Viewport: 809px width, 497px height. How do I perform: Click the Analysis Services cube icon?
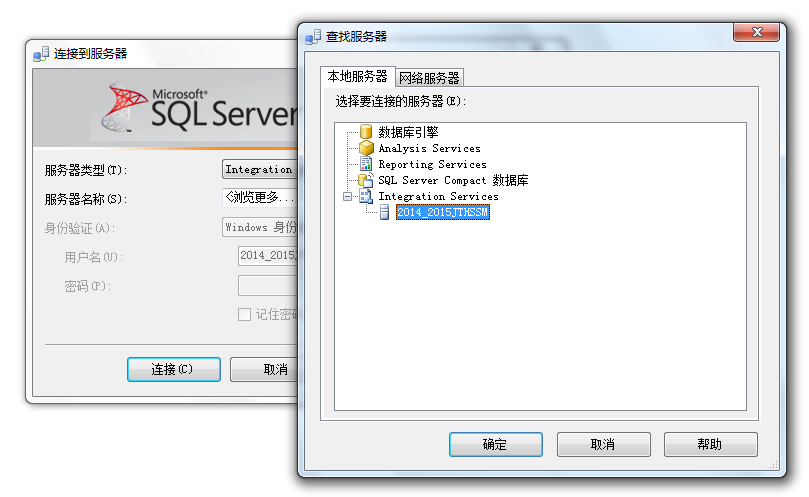[x=366, y=148]
